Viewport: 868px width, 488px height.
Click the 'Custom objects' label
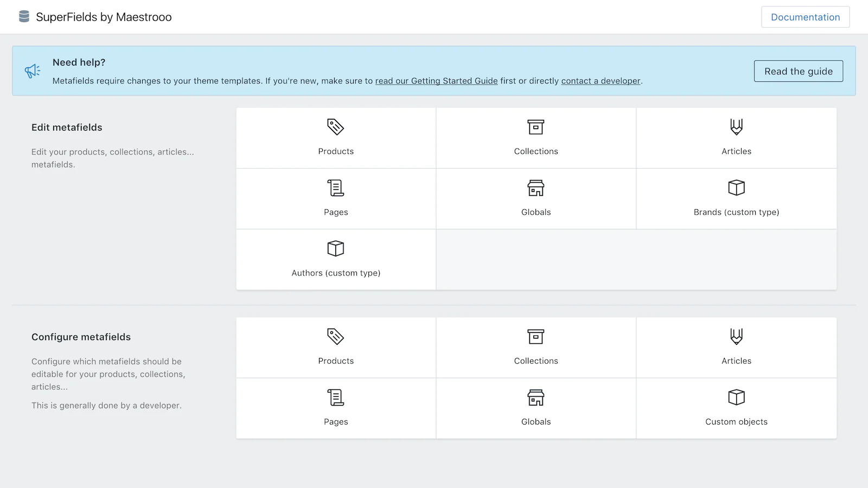736,422
